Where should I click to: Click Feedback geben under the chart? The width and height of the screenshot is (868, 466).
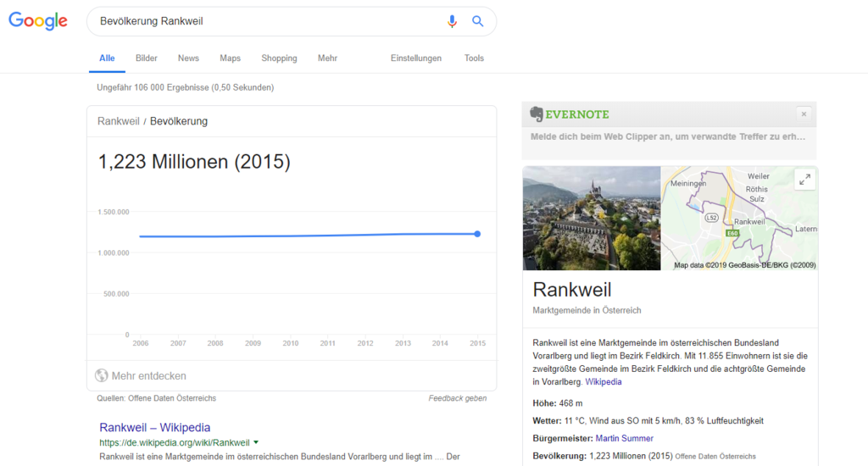pos(458,398)
